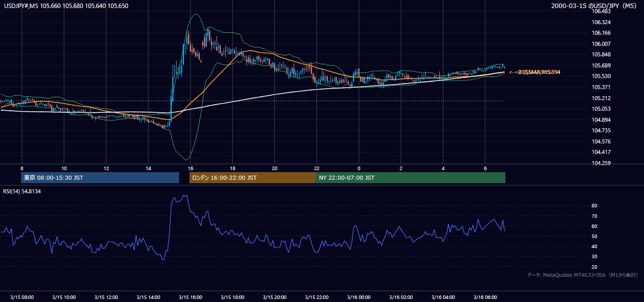Click the 3/16 04:00 date label
644x302 pixels.
click(443, 297)
